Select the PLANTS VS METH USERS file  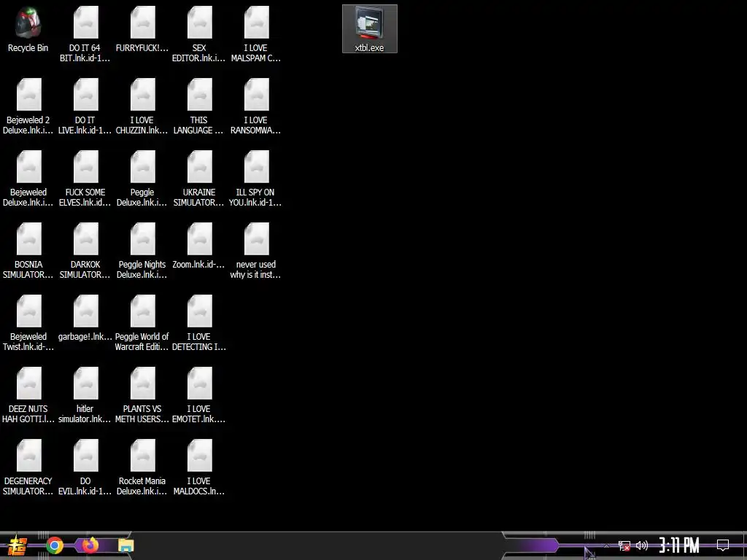tap(142, 396)
